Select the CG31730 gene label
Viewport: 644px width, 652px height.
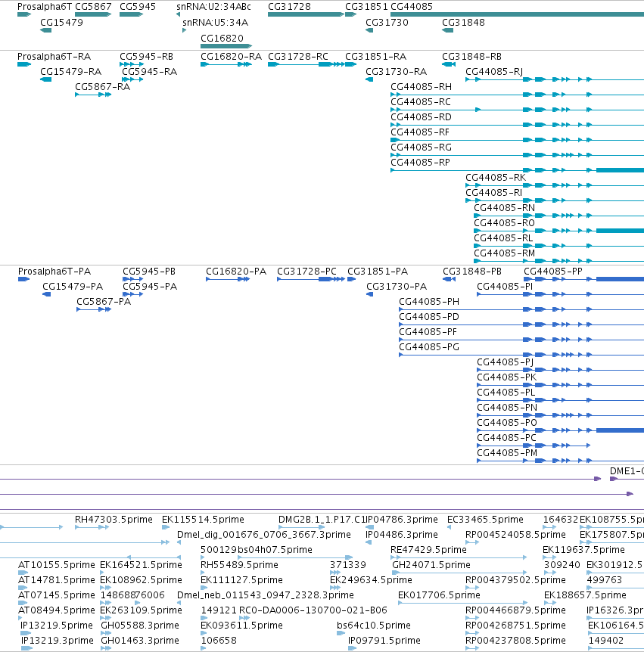pyautogui.click(x=387, y=23)
